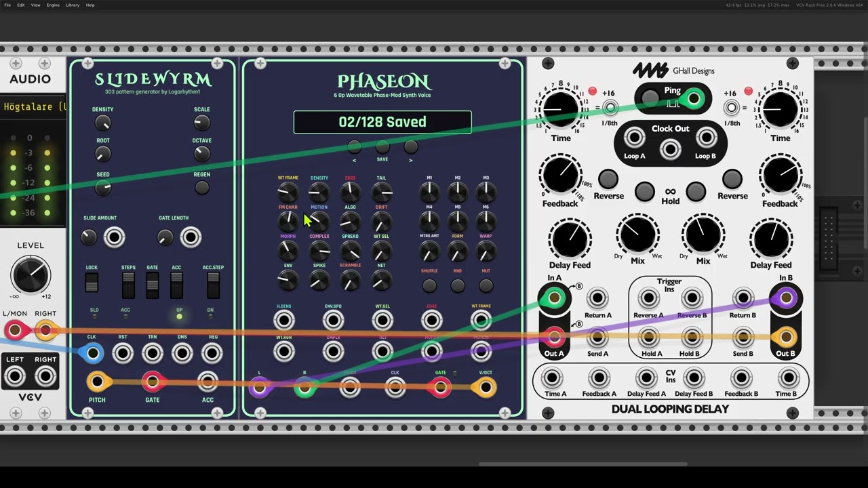The width and height of the screenshot is (868, 488).
Task: Click the Slidewyrm SCALE knob
Action: pyautogui.click(x=202, y=123)
